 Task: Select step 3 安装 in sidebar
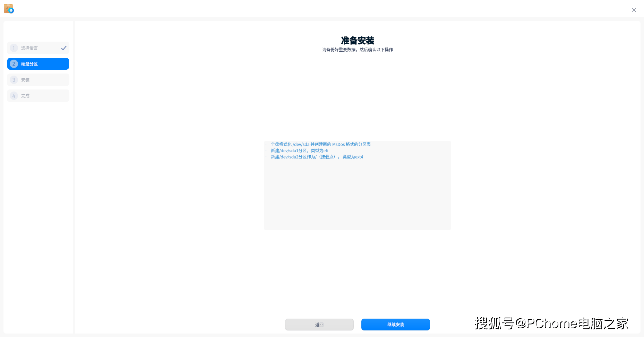click(38, 80)
